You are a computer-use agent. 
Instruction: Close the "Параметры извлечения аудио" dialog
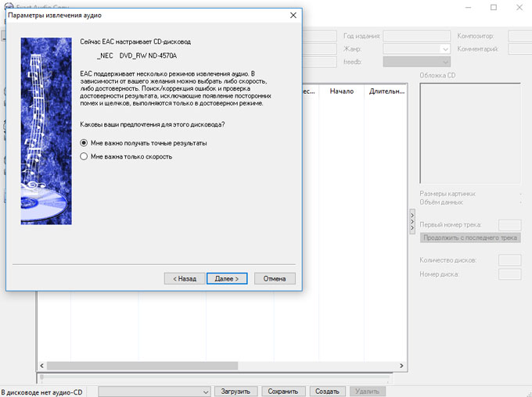point(293,15)
